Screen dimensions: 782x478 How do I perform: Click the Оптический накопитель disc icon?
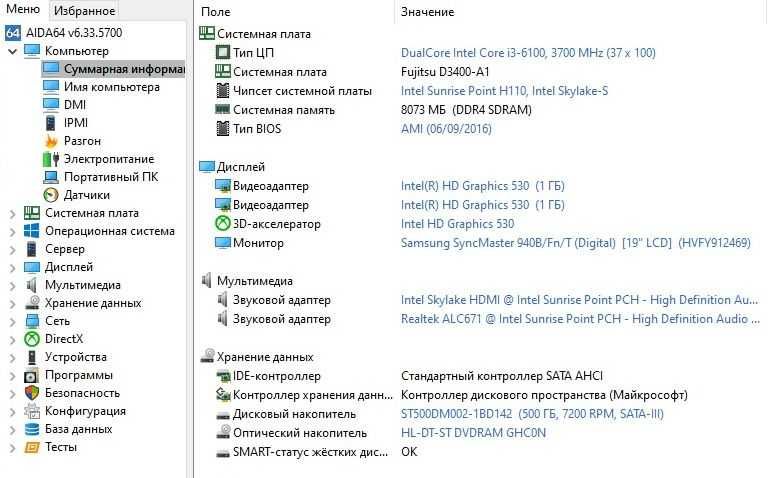(223, 432)
